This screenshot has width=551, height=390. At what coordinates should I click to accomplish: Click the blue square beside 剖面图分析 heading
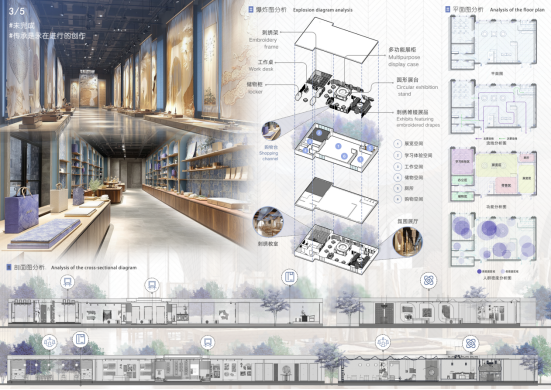(9, 267)
